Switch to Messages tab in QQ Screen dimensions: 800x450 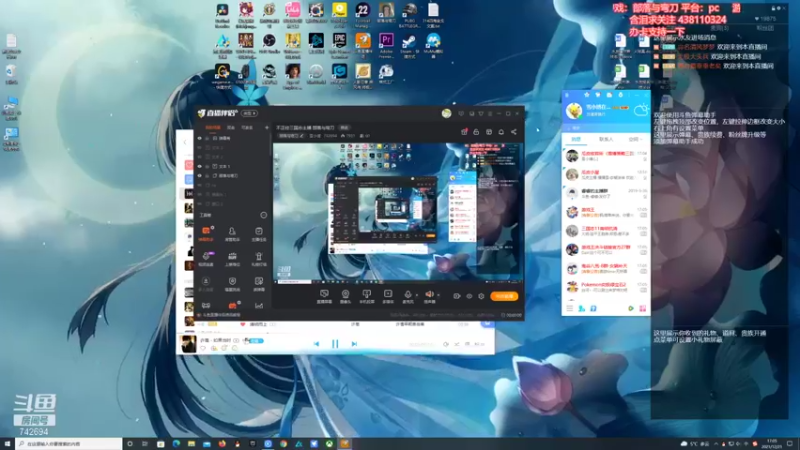pos(576,139)
